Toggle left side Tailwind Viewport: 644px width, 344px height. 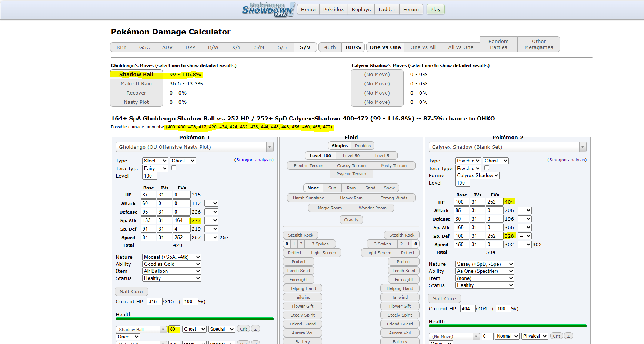pyautogui.click(x=303, y=297)
